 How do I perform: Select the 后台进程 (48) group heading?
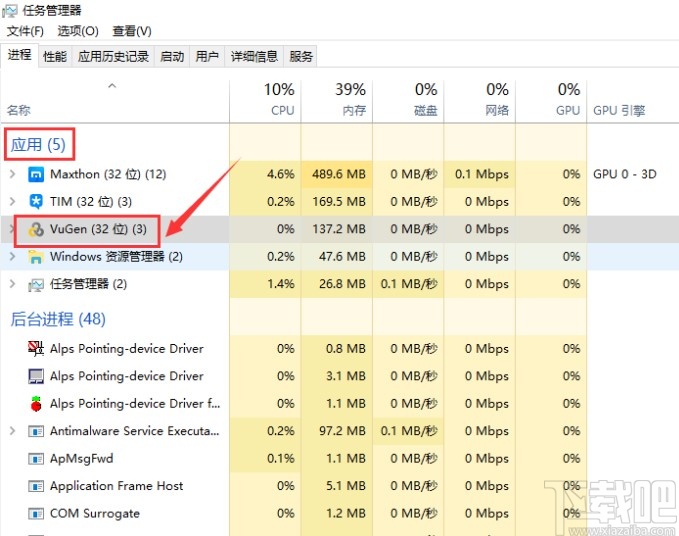58,319
